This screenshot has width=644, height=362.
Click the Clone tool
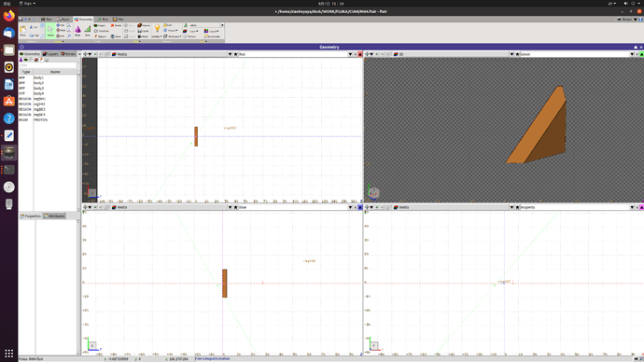click(116, 36)
